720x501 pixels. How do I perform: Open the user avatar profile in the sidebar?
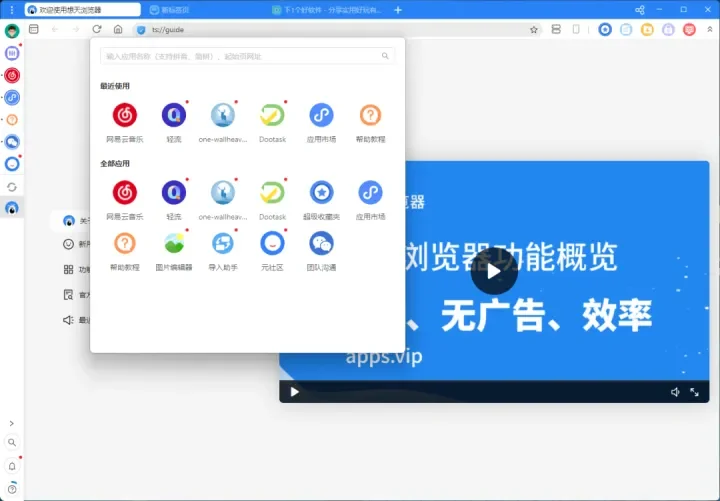(12, 31)
